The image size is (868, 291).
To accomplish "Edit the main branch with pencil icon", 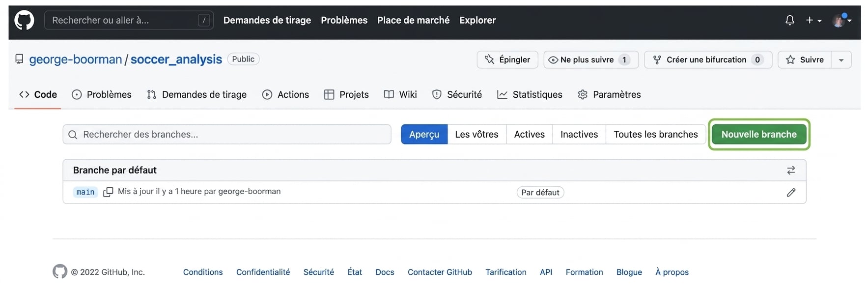I will pyautogui.click(x=791, y=192).
